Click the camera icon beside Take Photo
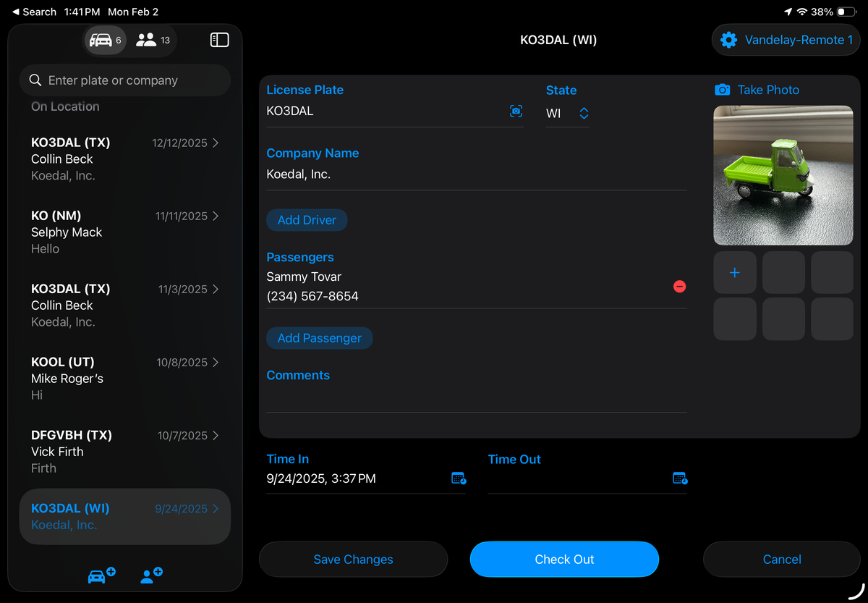This screenshot has width=868, height=603. tap(722, 90)
